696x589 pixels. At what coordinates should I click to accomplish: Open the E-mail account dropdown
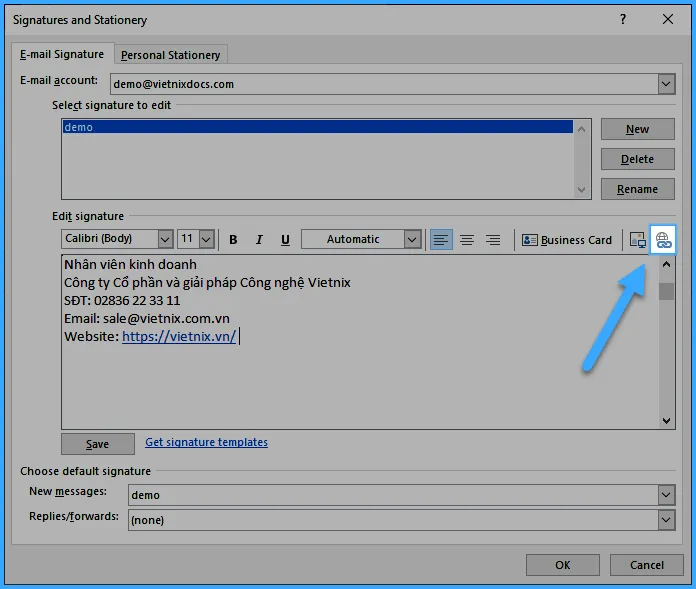666,84
